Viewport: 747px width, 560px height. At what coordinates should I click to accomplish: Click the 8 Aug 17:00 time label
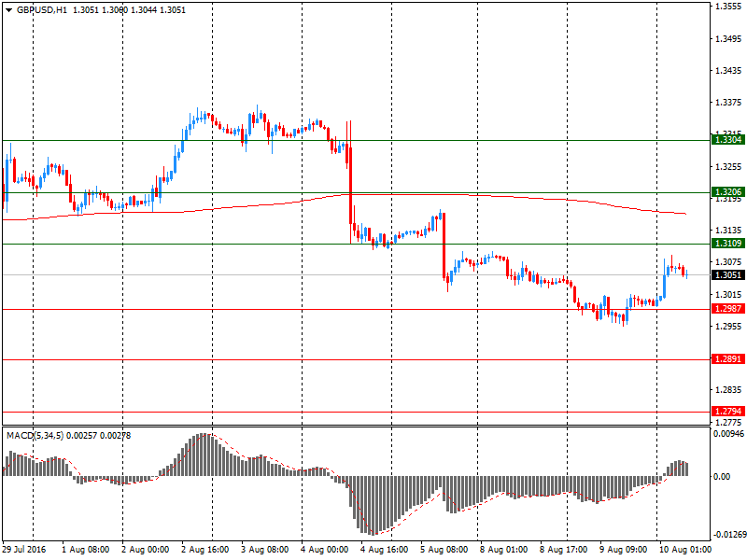pyautogui.click(x=564, y=549)
